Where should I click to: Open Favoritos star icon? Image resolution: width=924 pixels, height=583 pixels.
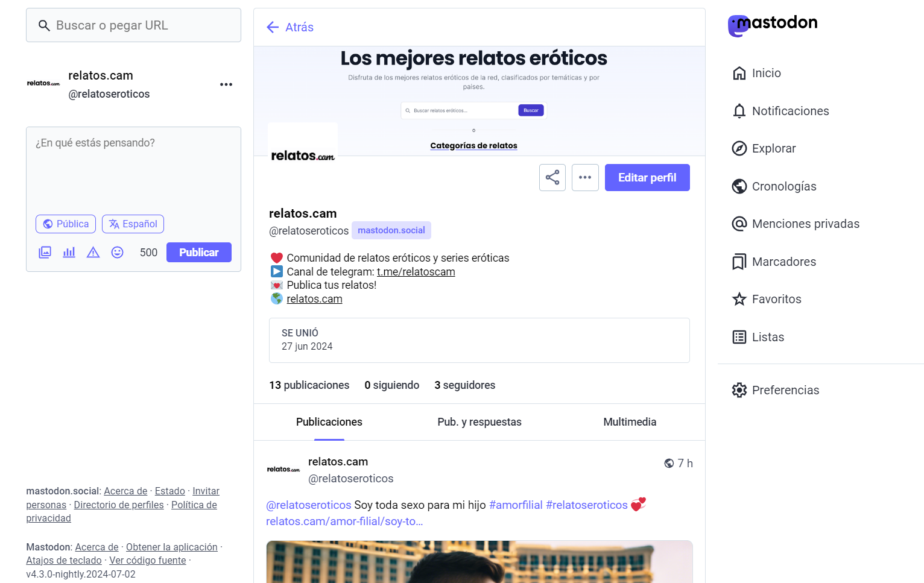click(x=739, y=299)
